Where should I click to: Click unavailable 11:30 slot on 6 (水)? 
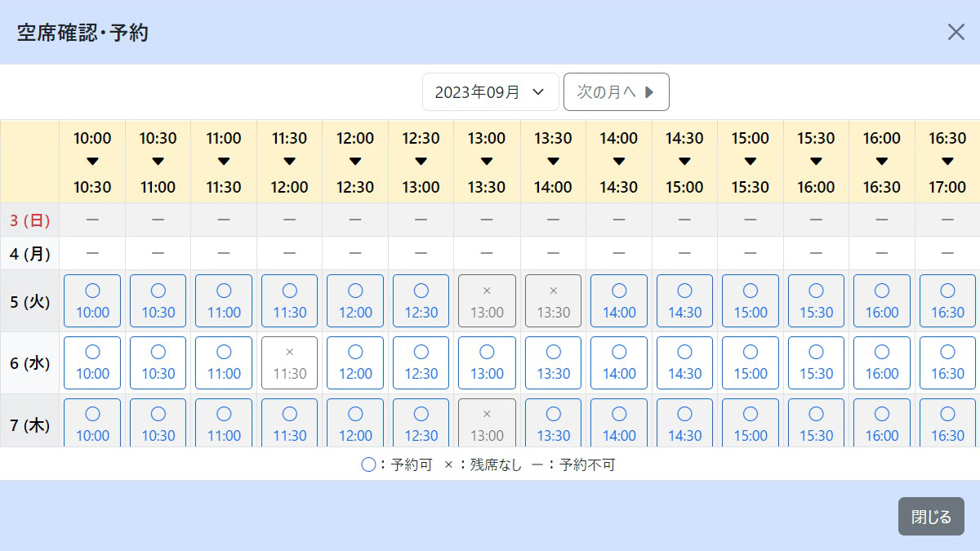point(289,363)
